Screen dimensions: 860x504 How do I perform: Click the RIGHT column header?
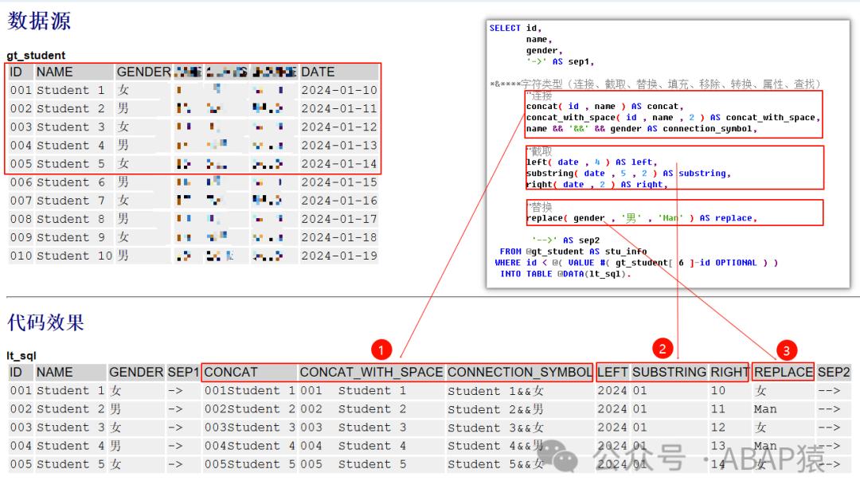pos(729,373)
